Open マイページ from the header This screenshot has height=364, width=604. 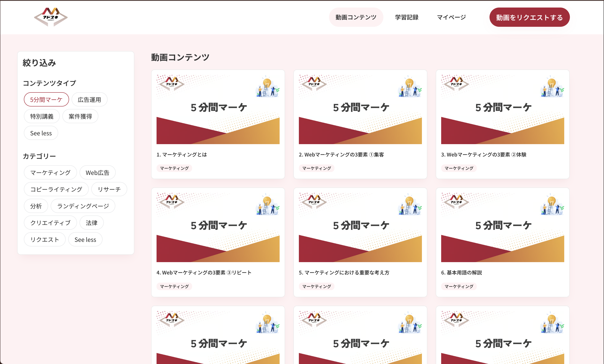pyautogui.click(x=451, y=17)
